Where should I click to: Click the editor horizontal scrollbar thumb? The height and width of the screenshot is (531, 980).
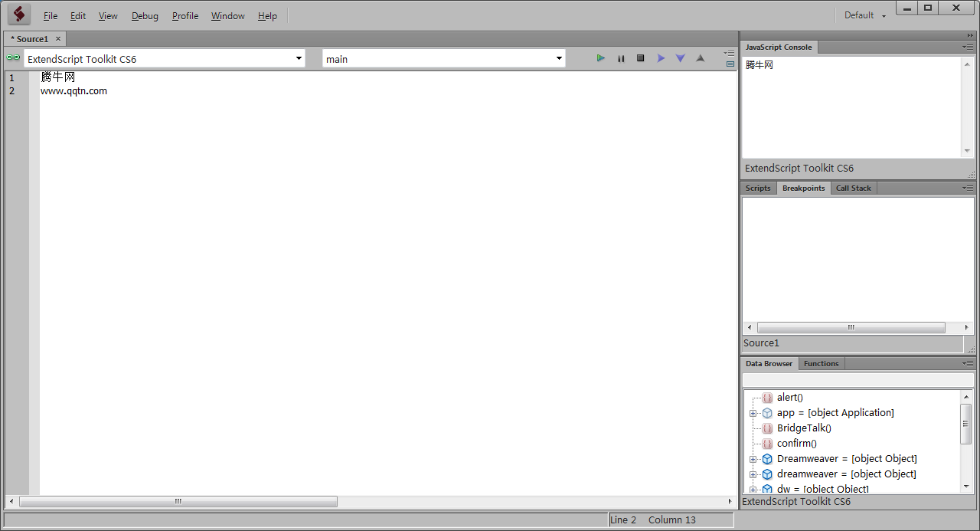[178, 501]
